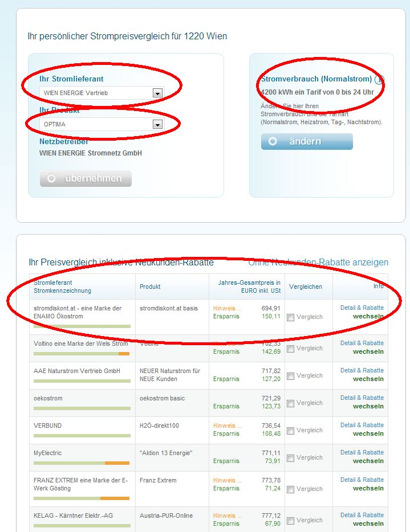Click the ändern button
This screenshot has width=410, height=532.
(307, 141)
